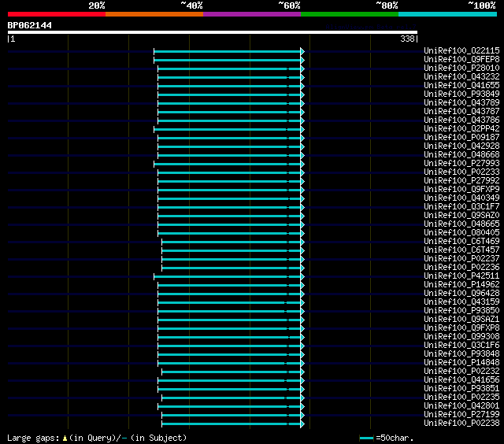Click the yellow large-gap triangle legend icon

tap(65, 438)
